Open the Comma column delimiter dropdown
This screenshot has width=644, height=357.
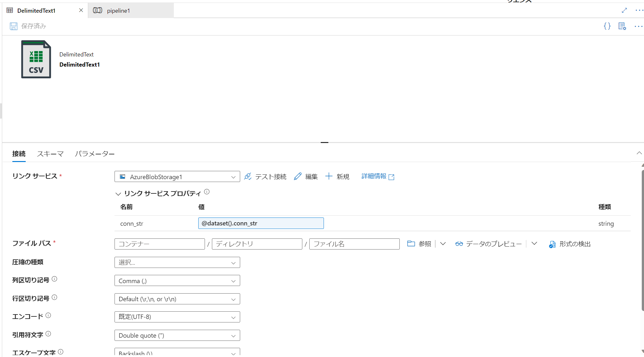tap(177, 281)
